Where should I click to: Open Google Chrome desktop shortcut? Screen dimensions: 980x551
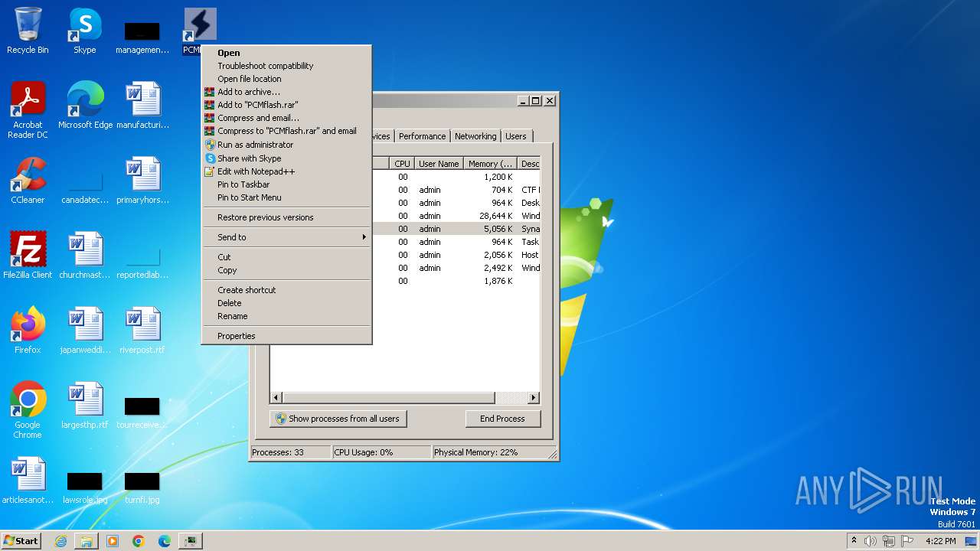click(28, 410)
